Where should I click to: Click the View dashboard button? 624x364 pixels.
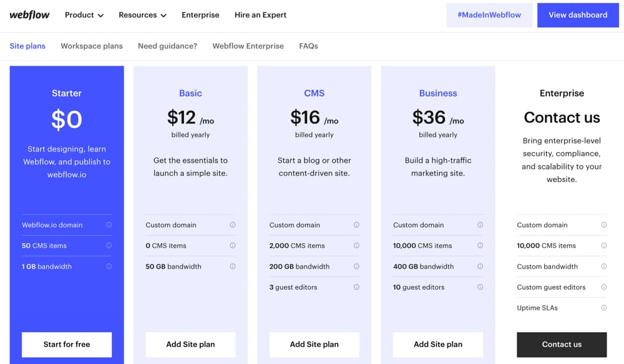tap(578, 14)
